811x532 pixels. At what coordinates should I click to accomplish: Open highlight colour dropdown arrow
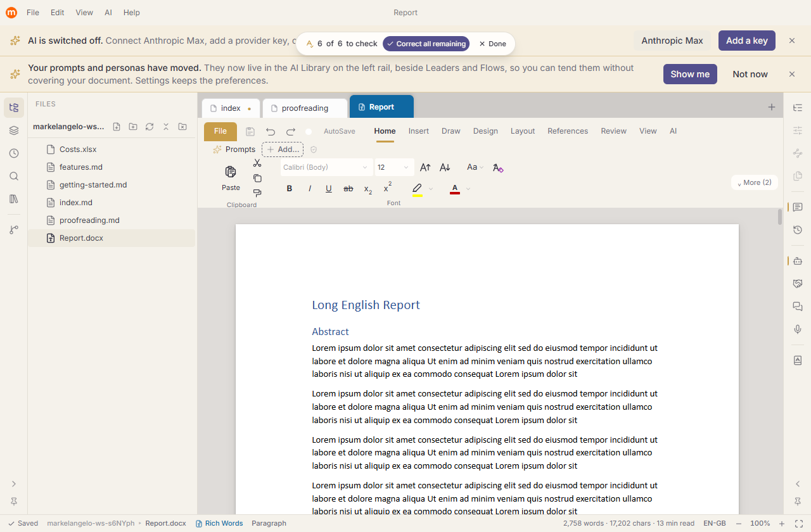tap(431, 189)
